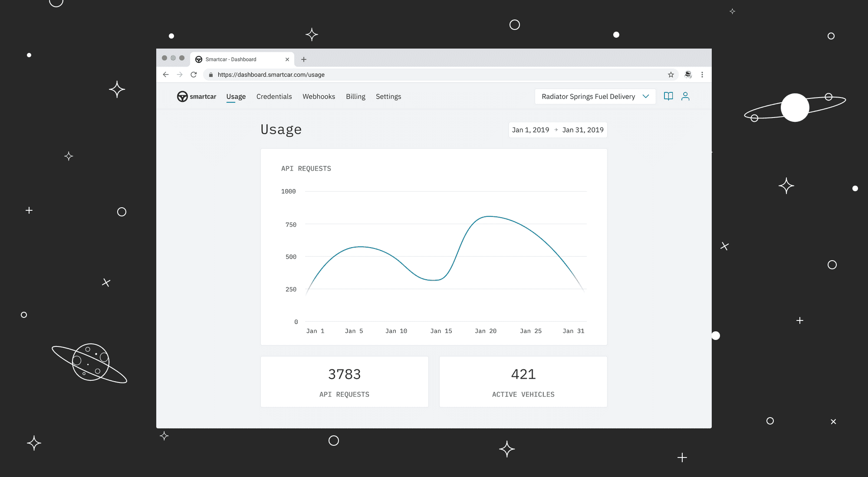Bookmark the page using the star icon
The width and height of the screenshot is (868, 477).
point(671,75)
